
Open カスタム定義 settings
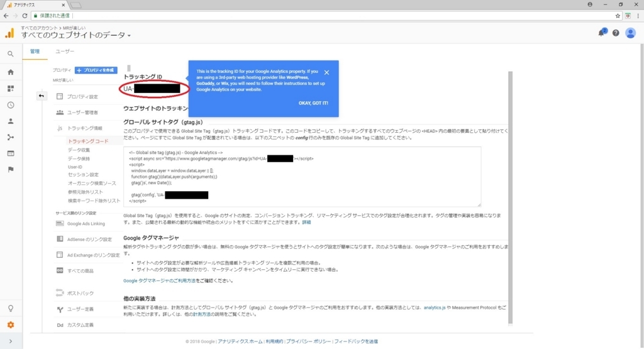[x=80, y=324]
